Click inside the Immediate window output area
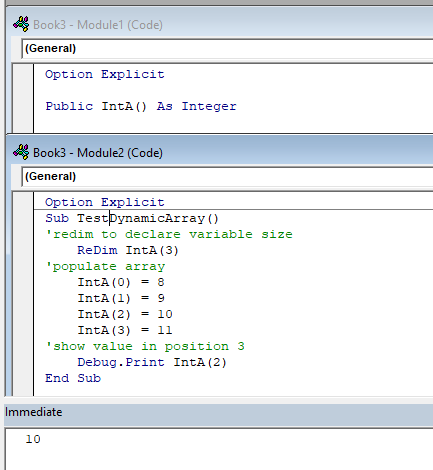 point(219,449)
